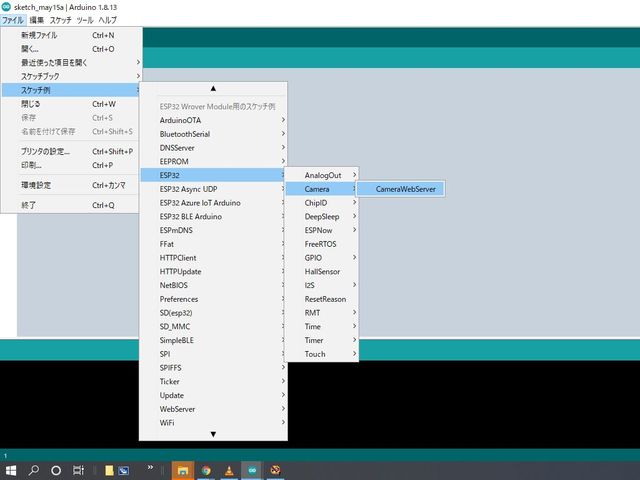
Task: Open the ツール menu
Action: pyautogui.click(x=85, y=20)
